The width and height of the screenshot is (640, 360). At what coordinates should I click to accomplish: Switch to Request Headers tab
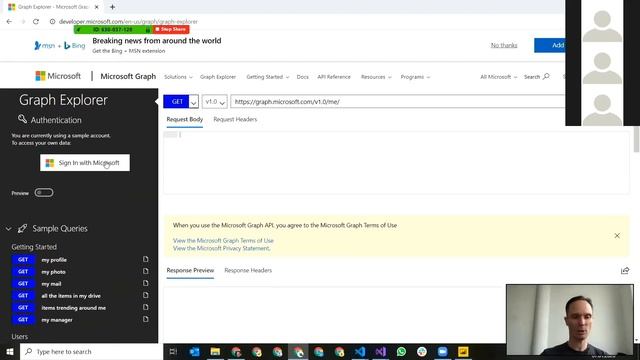tap(235, 119)
